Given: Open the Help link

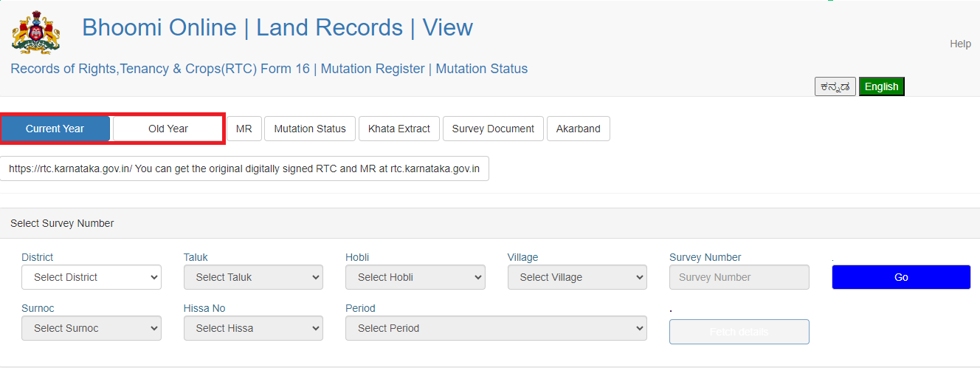Looking at the screenshot, I should (960, 44).
